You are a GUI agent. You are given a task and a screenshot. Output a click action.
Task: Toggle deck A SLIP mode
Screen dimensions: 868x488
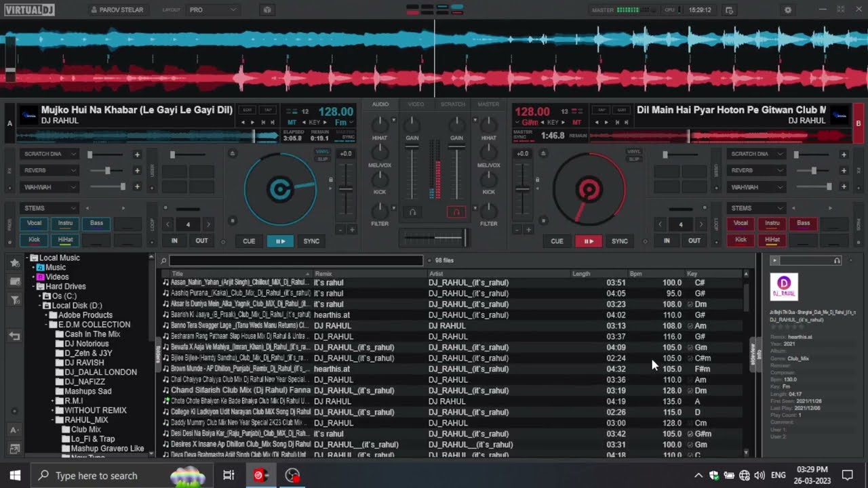(x=323, y=159)
